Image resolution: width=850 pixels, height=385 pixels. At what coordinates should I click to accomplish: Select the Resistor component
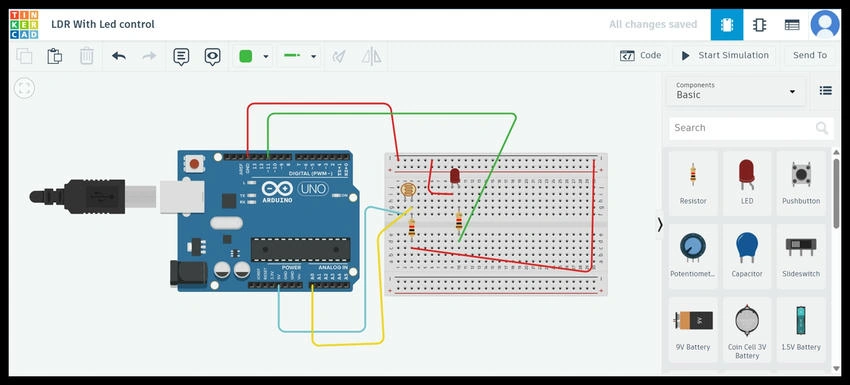(x=693, y=184)
